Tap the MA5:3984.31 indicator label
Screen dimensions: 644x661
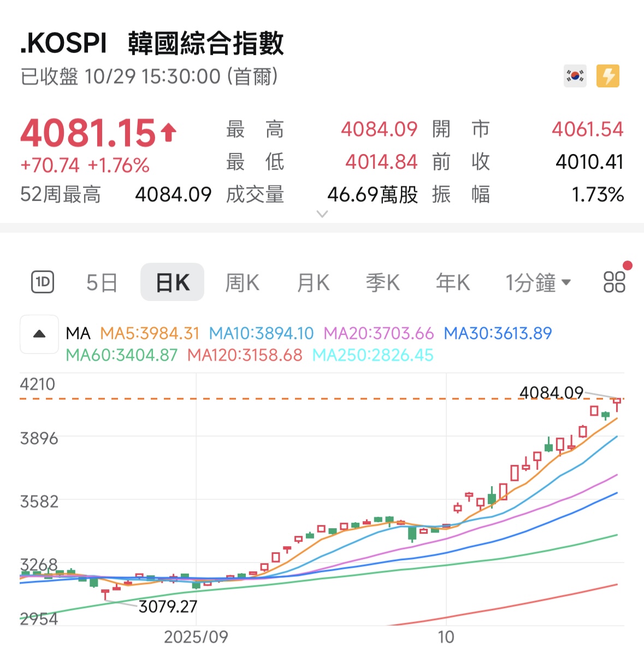click(150, 333)
